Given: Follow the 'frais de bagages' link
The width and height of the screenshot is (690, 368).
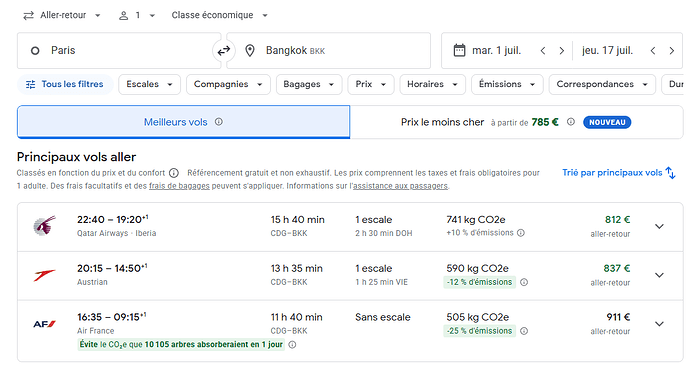Looking at the screenshot, I should pyautogui.click(x=179, y=186).
